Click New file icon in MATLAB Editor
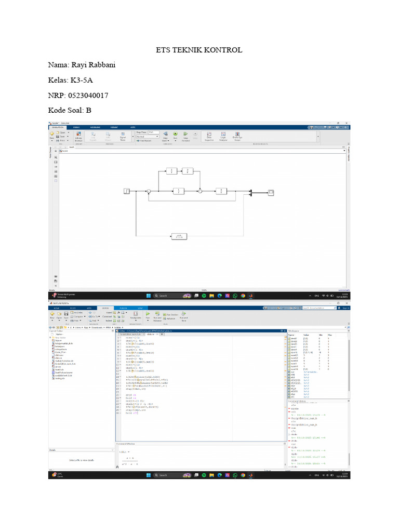 pyautogui.click(x=52, y=315)
